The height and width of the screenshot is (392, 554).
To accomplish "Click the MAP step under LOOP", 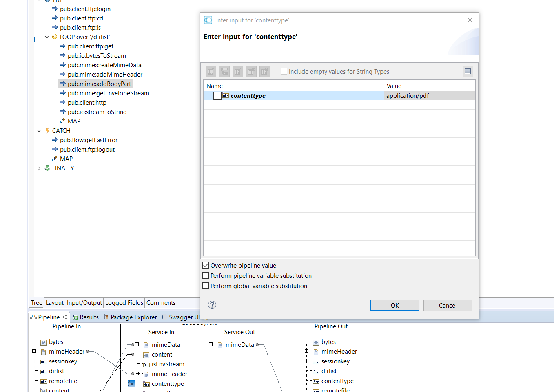I will tap(74, 121).
